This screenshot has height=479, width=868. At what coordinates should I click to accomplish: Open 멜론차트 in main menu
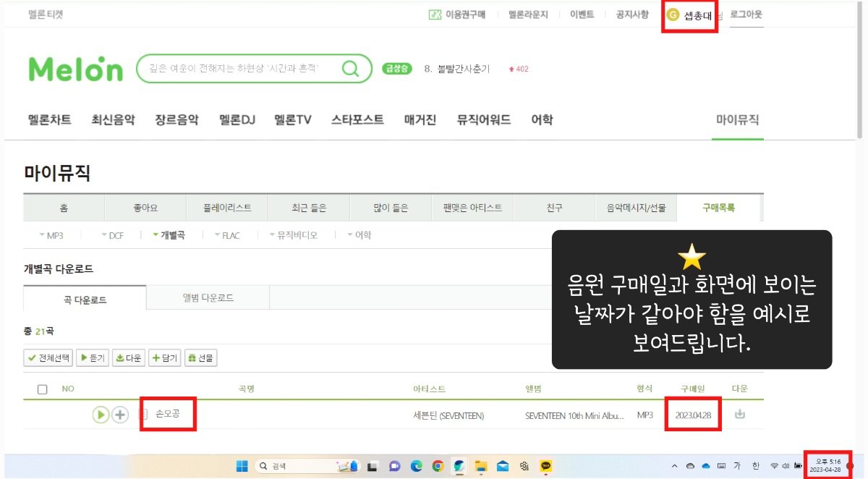click(x=50, y=120)
